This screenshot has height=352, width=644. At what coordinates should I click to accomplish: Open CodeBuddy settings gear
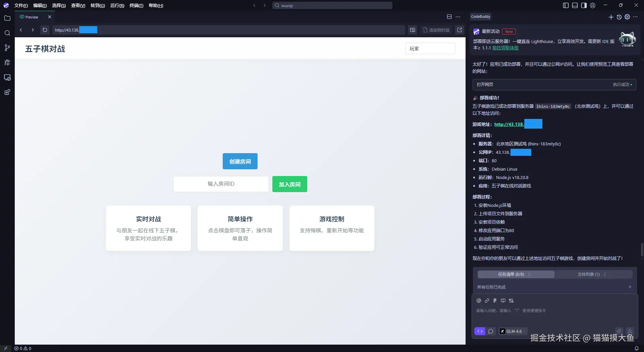627,17
